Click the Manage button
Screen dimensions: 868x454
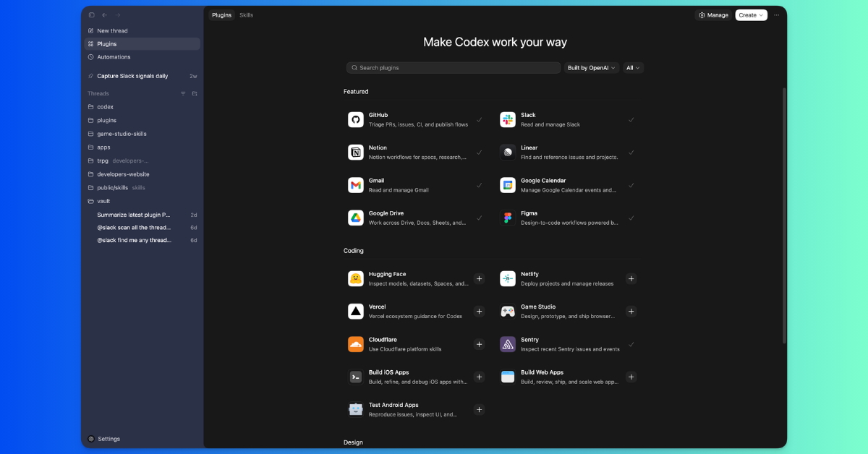click(712, 14)
